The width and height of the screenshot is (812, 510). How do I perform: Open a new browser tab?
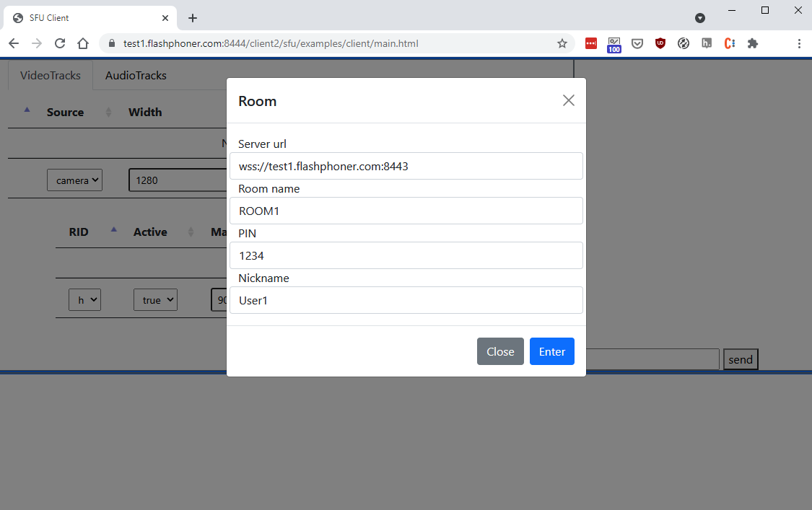(193, 18)
